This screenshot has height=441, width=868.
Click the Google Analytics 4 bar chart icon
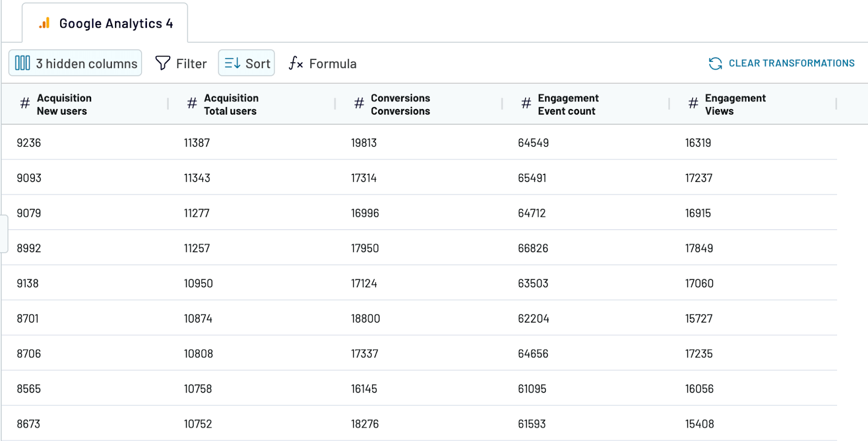click(x=44, y=23)
